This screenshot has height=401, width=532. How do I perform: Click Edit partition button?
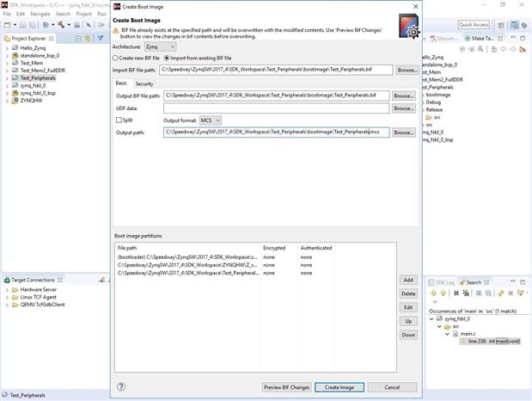pyautogui.click(x=408, y=307)
